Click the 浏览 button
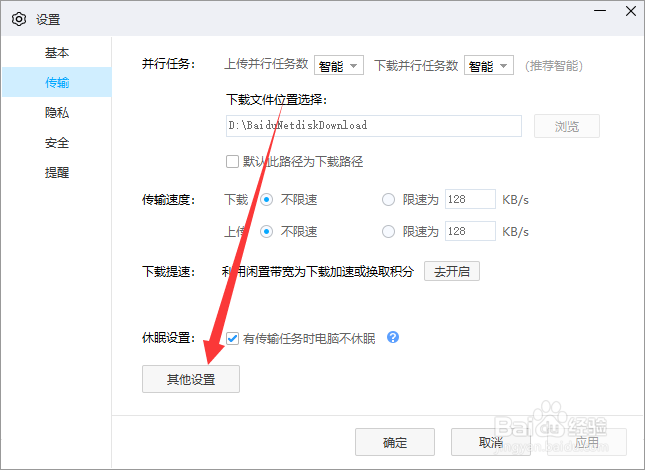Image resolution: width=645 pixels, height=470 pixels. coord(567,126)
